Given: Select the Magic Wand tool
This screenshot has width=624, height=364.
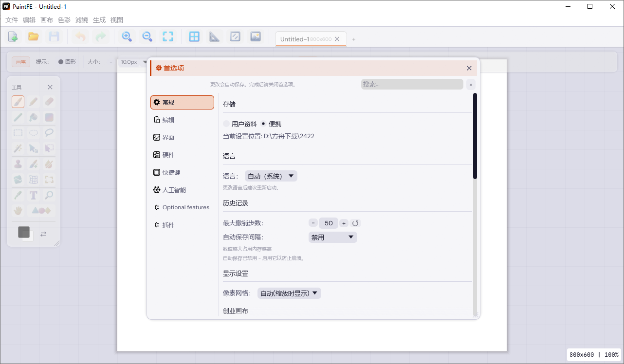Looking at the screenshot, I should (18, 148).
